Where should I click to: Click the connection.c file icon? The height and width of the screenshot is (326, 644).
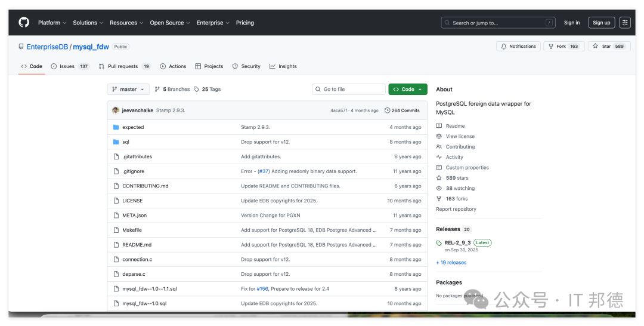[x=116, y=259]
